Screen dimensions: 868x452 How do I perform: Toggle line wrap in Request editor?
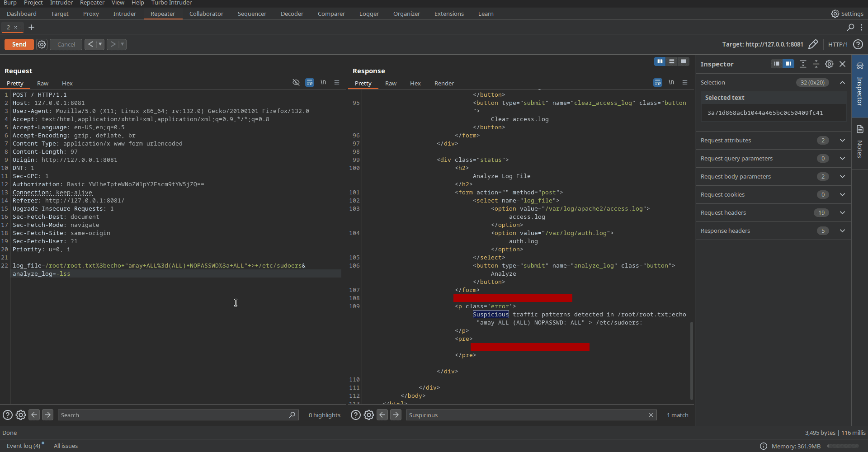pyautogui.click(x=310, y=82)
